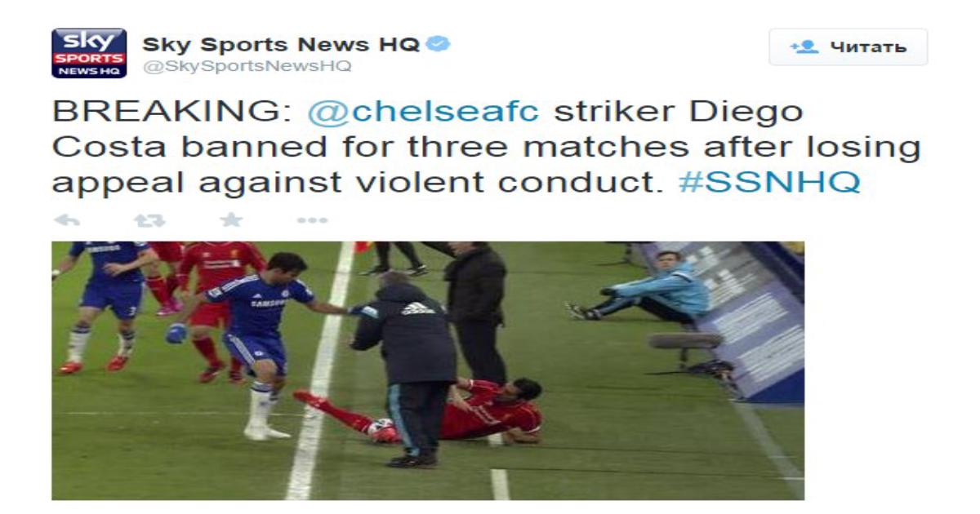Image resolution: width=980 pixels, height=514 pixels.
Task: Open the more options ellipsis icon
Action: point(312,220)
